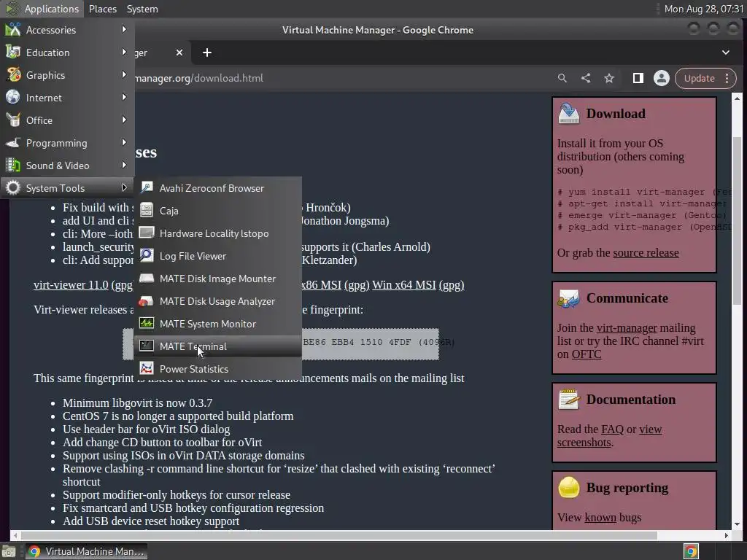Click the Power Statistics chart icon
Image resolution: width=747 pixels, height=560 pixels.
[147, 368]
